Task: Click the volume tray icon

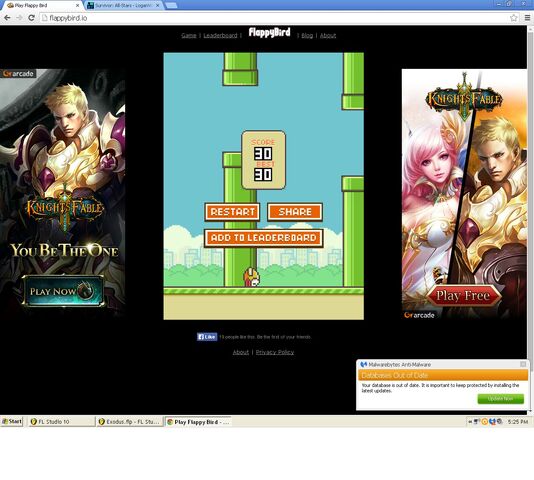Action: click(x=499, y=422)
